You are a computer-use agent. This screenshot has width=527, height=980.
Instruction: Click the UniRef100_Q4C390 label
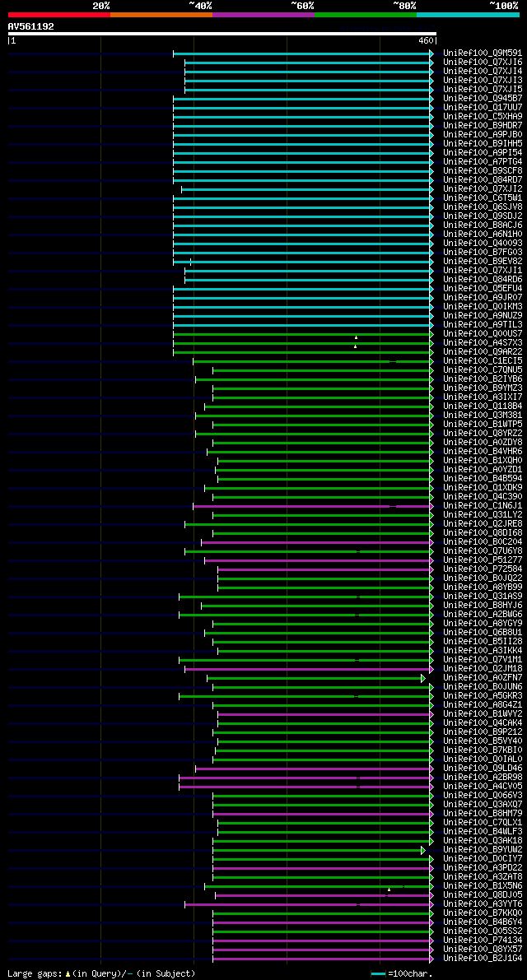point(483,497)
